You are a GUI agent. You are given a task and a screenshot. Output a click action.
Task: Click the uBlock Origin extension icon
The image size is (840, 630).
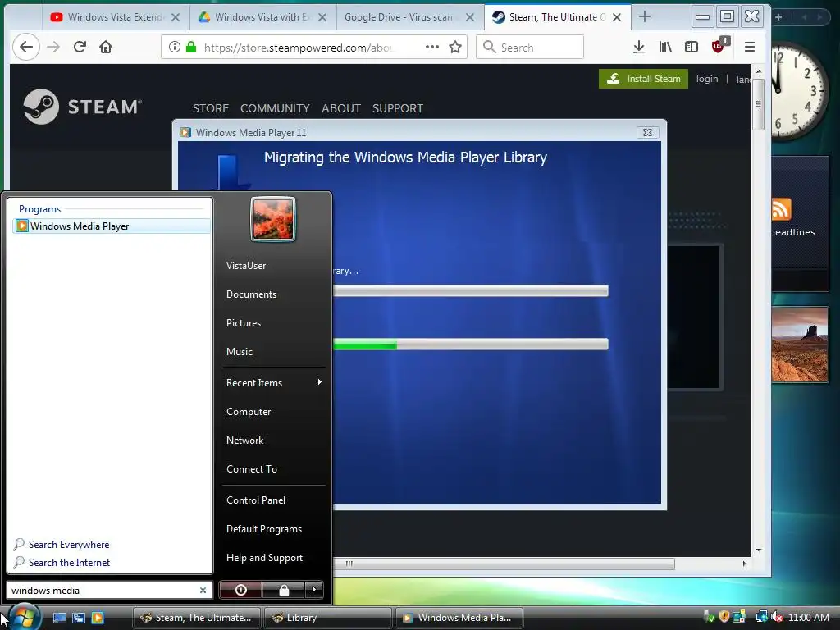719,46
